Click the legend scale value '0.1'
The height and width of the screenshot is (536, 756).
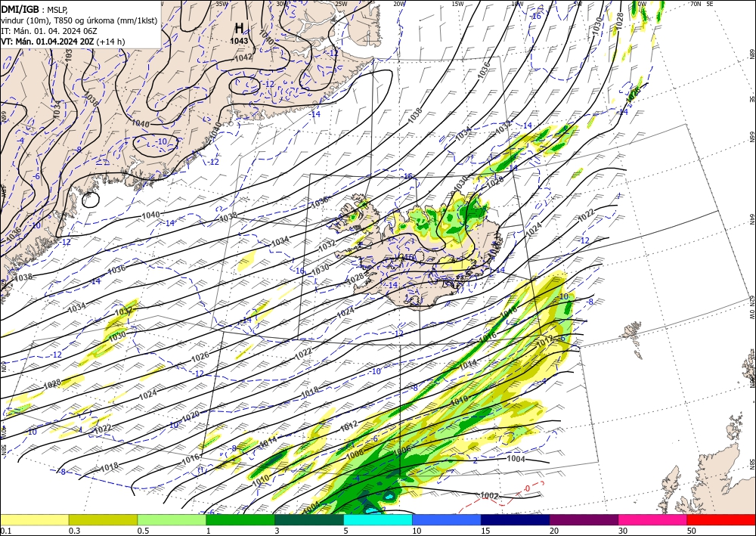[x=5, y=531]
